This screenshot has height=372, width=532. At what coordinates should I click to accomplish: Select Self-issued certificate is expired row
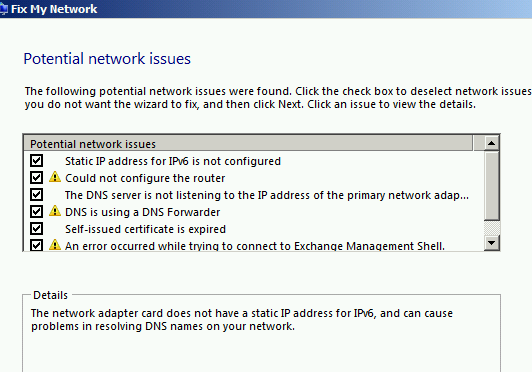(x=145, y=229)
